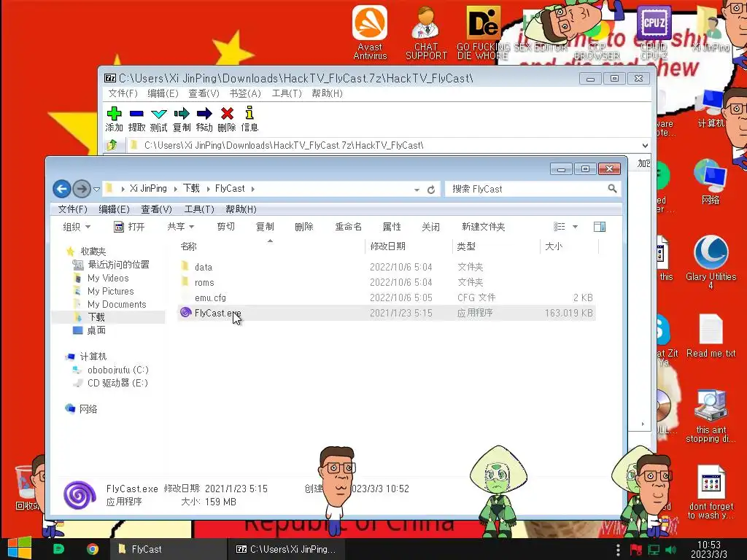The image size is (747, 560).
Task: Click 新建文件夹 button
Action: (483, 227)
